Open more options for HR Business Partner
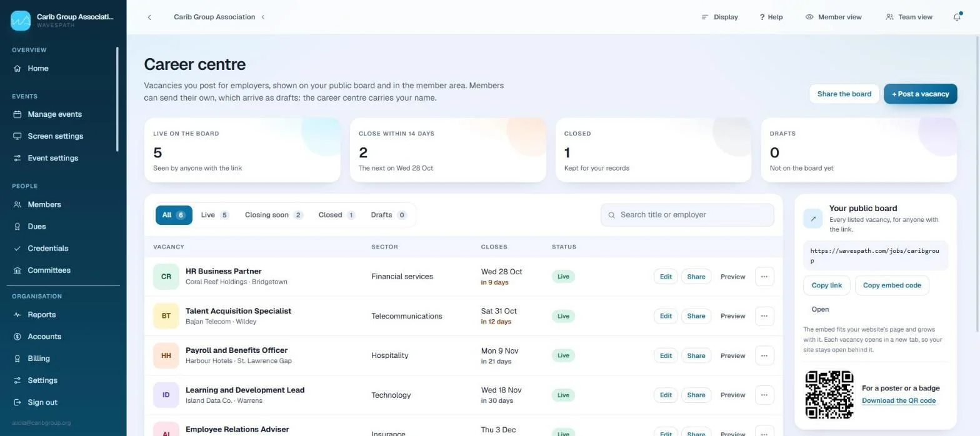Viewport: 980px width, 436px height. point(764,277)
